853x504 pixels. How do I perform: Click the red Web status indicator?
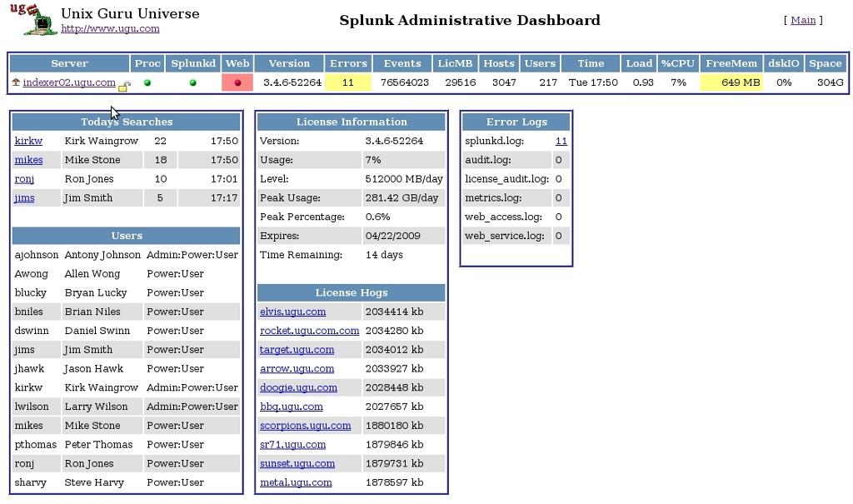pyautogui.click(x=237, y=82)
